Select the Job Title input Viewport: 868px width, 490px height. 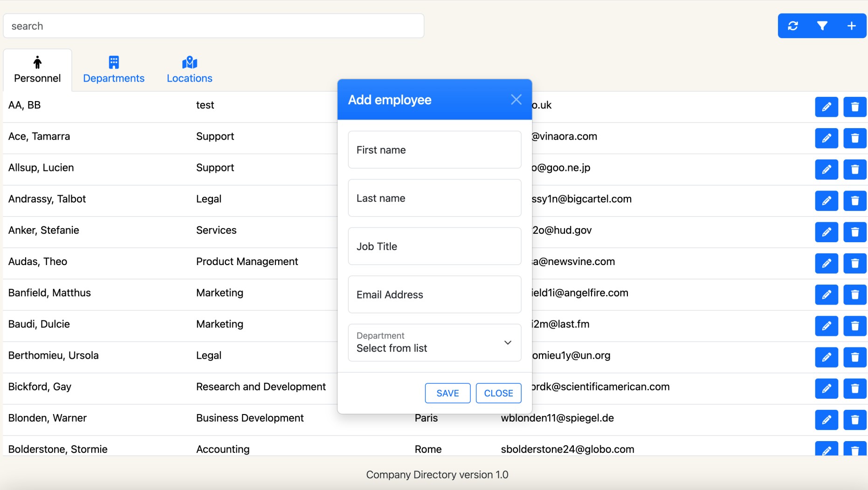tap(434, 246)
